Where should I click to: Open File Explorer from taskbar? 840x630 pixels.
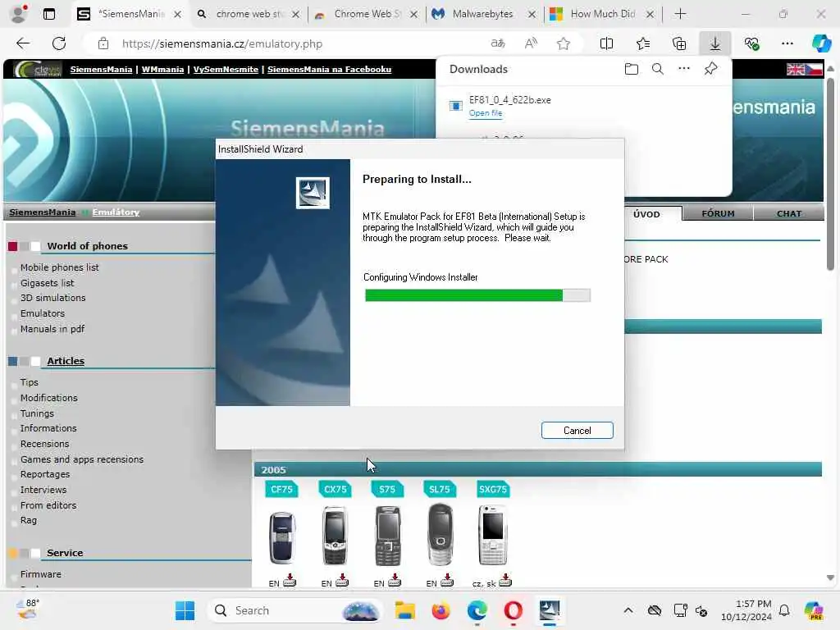pyautogui.click(x=405, y=610)
